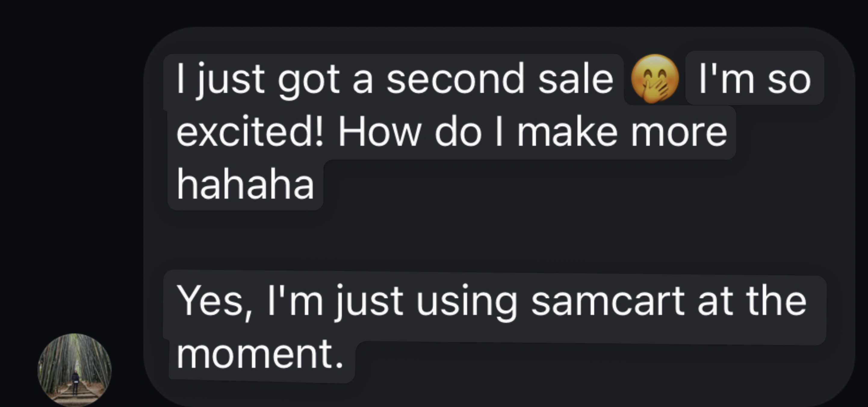The width and height of the screenshot is (868, 407).
Task: Click the word "How" in the question
Action: pos(380,132)
